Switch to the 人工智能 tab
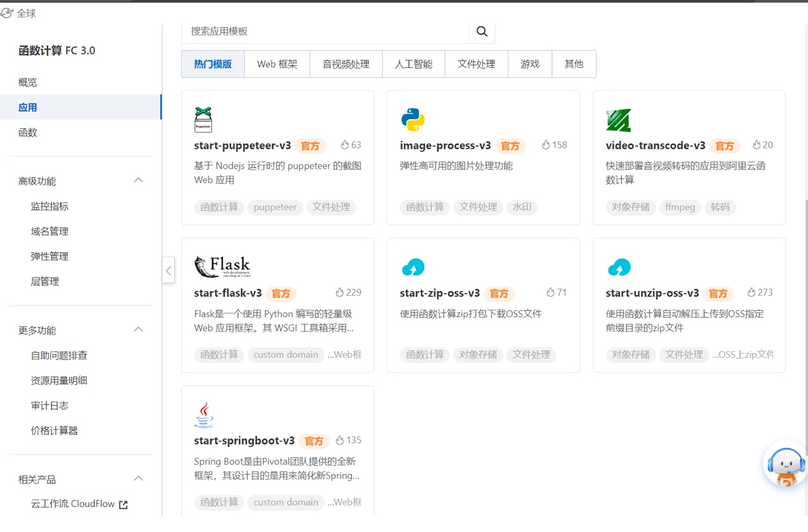The width and height of the screenshot is (808, 532). click(x=413, y=64)
